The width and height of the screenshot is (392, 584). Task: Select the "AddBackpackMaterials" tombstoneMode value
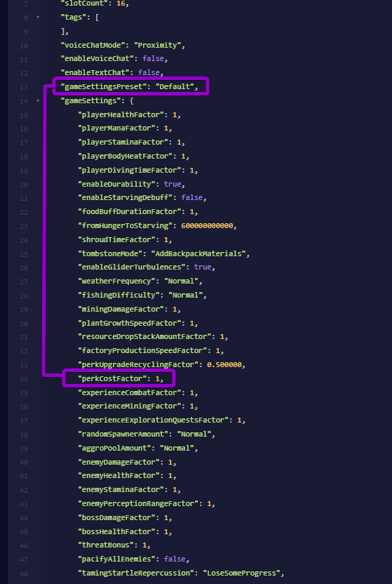click(198, 253)
